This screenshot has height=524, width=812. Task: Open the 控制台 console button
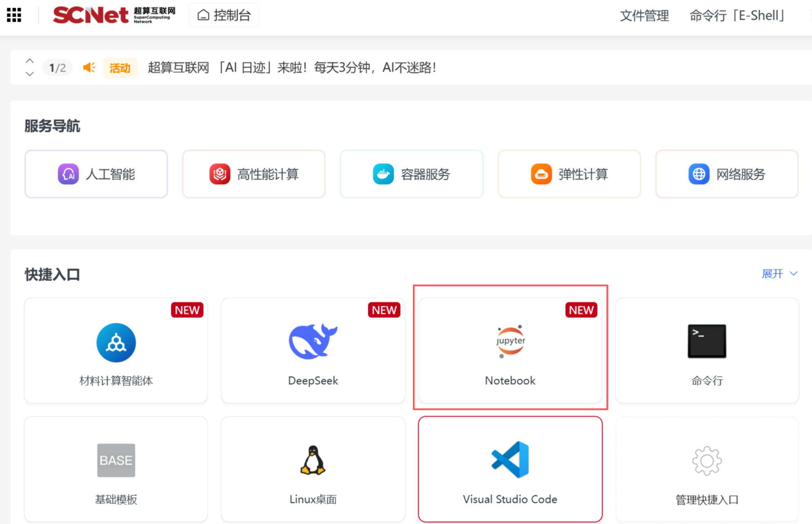224,15
